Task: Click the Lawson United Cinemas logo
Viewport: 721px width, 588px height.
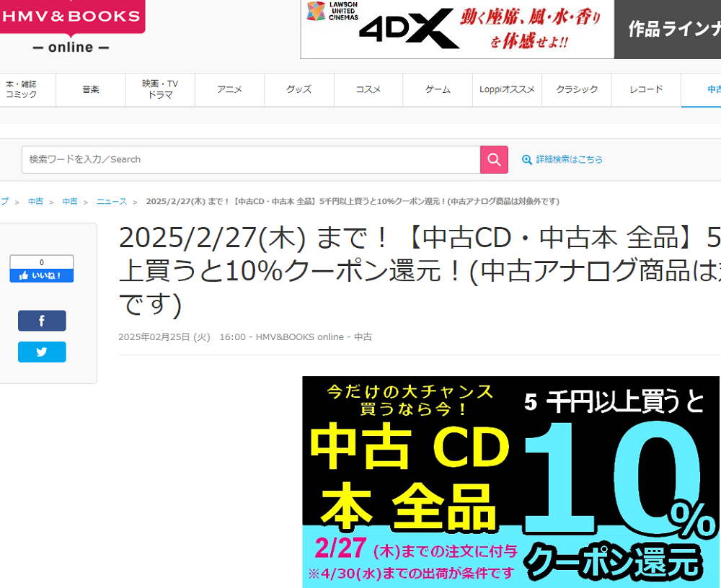Action: pos(332,11)
